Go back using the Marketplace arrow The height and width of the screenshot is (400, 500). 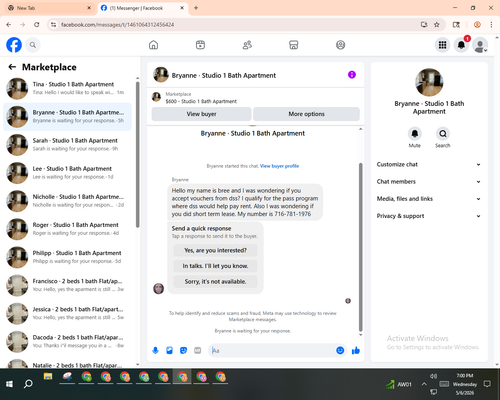point(12,67)
